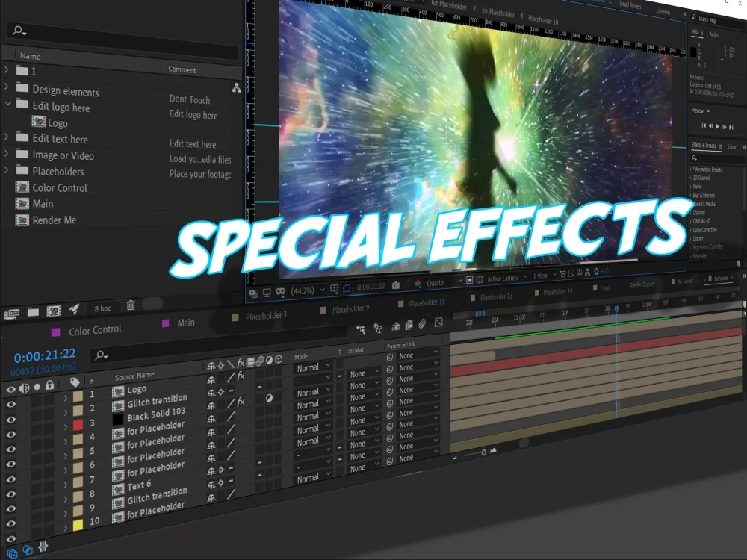Toggle Draft 3D in the timeline
This screenshot has height=560, width=747.
point(379,328)
